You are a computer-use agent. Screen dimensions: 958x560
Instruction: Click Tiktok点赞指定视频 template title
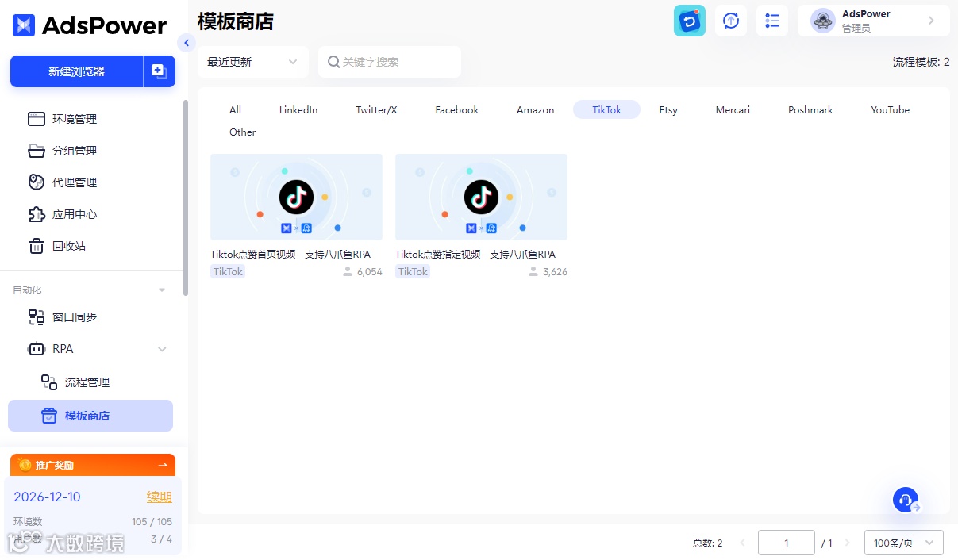475,255
